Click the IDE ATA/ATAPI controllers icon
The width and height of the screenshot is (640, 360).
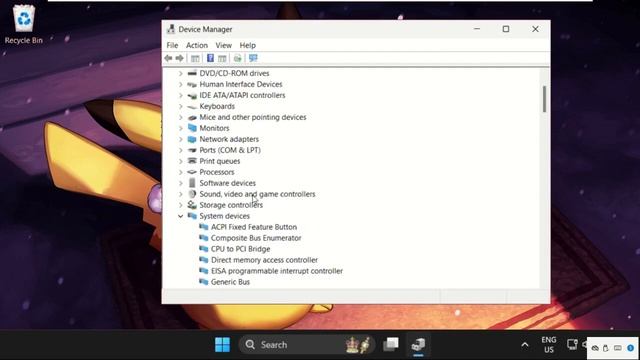click(192, 96)
